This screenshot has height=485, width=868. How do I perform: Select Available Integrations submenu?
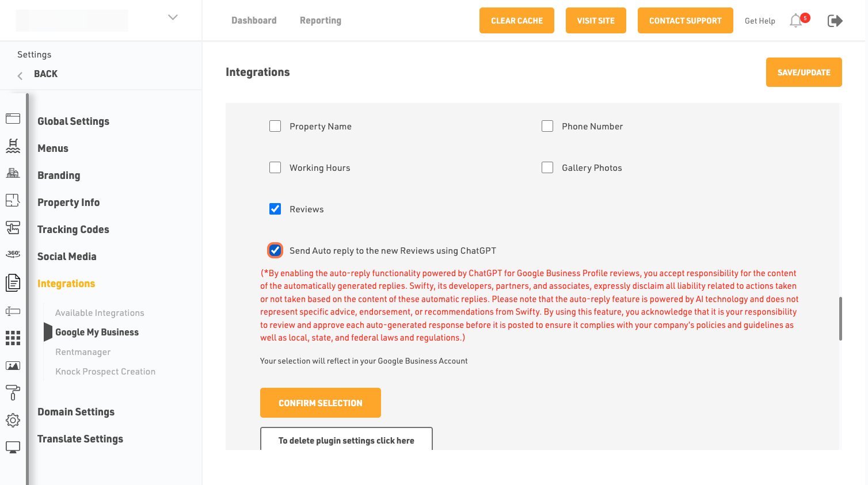click(x=100, y=313)
